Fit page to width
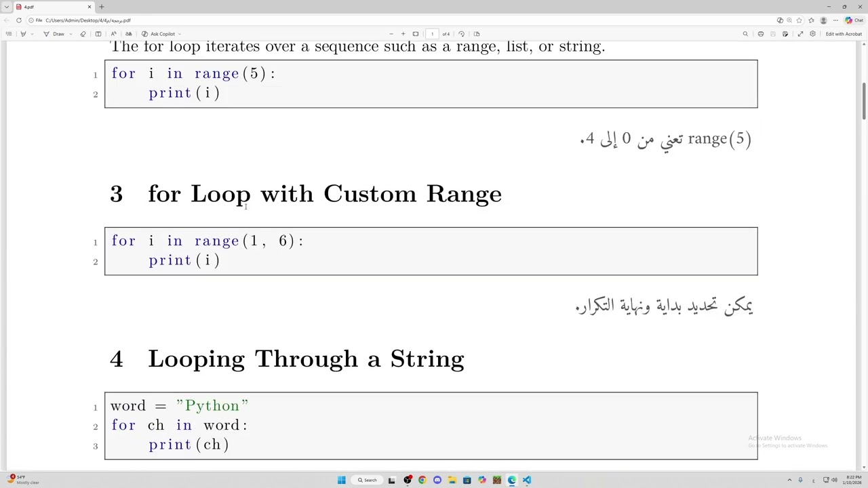Screen dimensions: 868x488 tap(416, 34)
